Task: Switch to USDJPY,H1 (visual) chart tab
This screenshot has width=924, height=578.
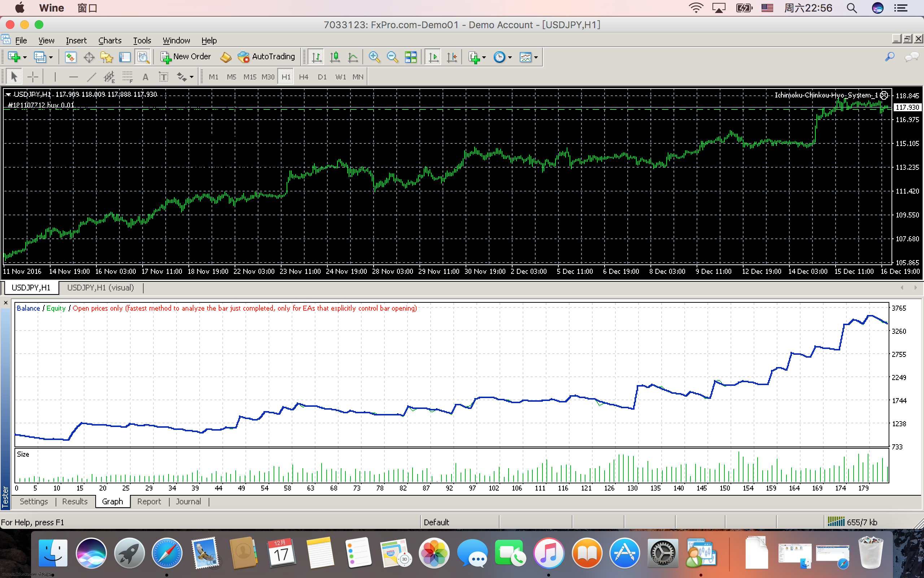Action: [x=100, y=288]
